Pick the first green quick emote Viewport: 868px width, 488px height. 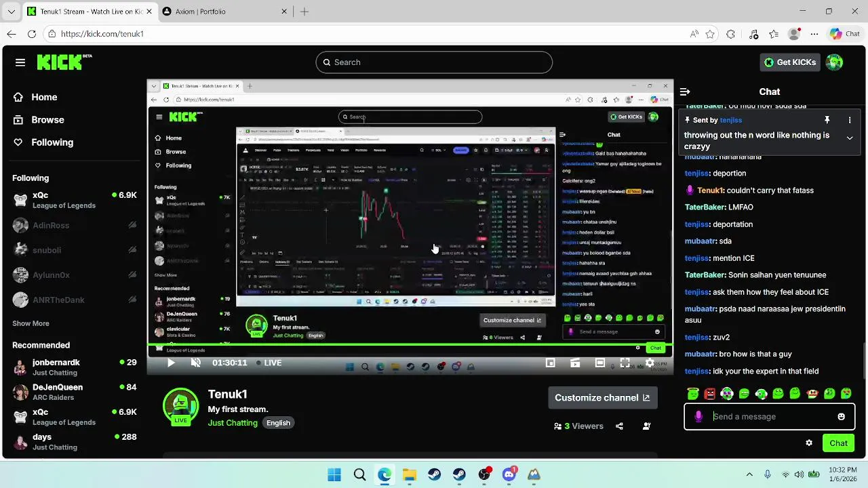coord(692,394)
